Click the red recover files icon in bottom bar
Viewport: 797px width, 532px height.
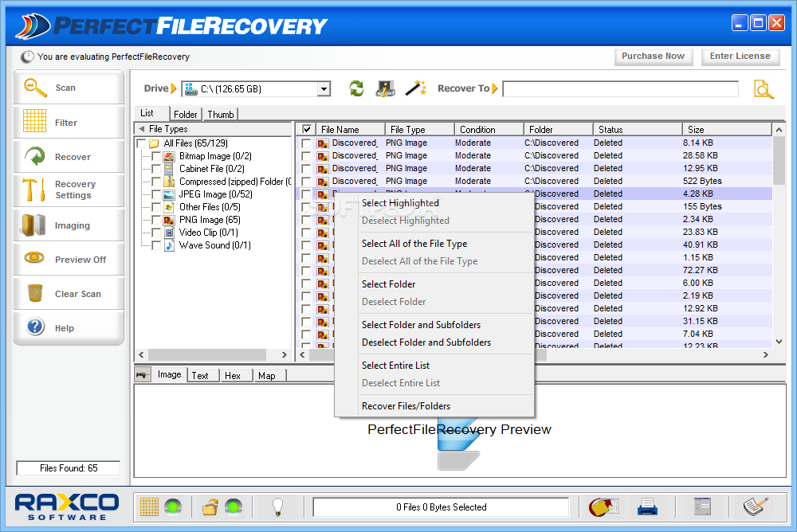coord(603,507)
